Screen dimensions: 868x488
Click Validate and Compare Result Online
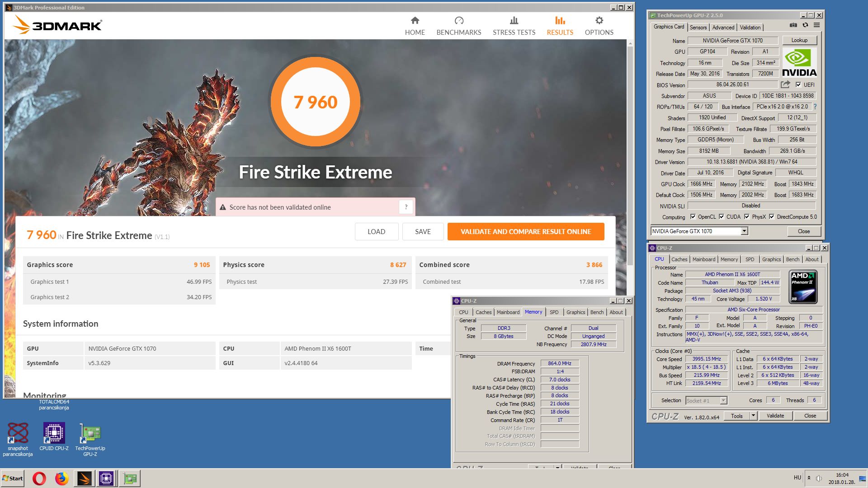pos(526,231)
